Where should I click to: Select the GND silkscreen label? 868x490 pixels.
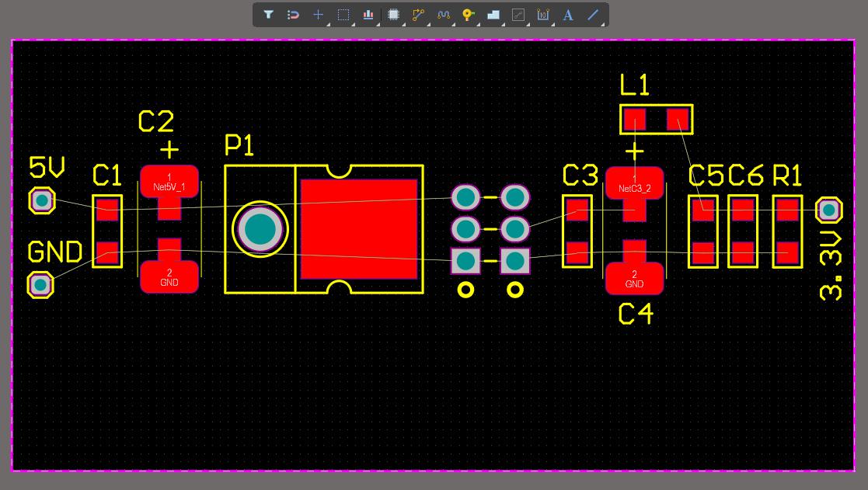pyautogui.click(x=55, y=252)
